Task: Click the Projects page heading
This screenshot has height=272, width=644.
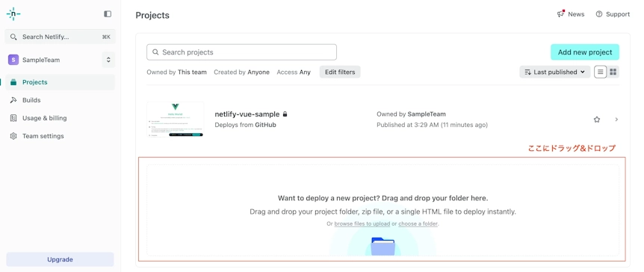Action: pos(152,15)
